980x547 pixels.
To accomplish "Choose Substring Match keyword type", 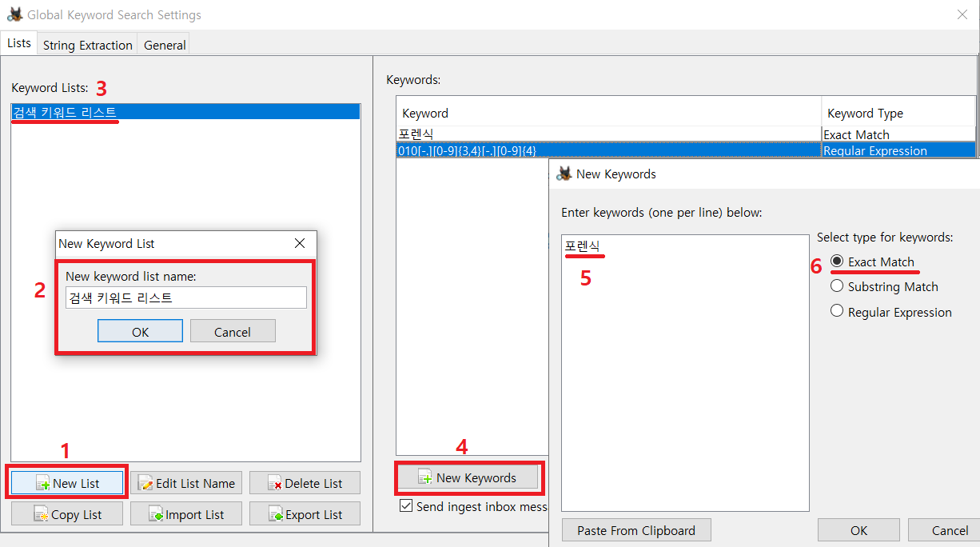I will pos(837,286).
